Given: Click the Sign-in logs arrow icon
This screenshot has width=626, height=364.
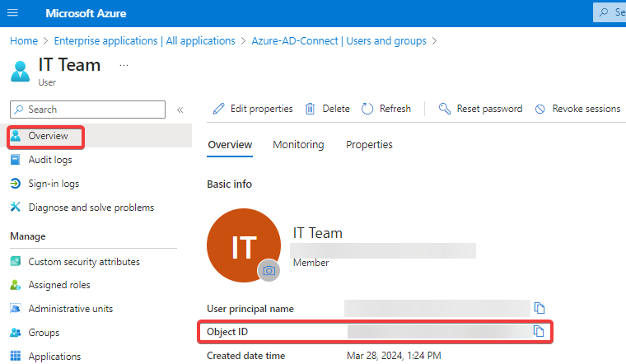Looking at the screenshot, I should (15, 184).
